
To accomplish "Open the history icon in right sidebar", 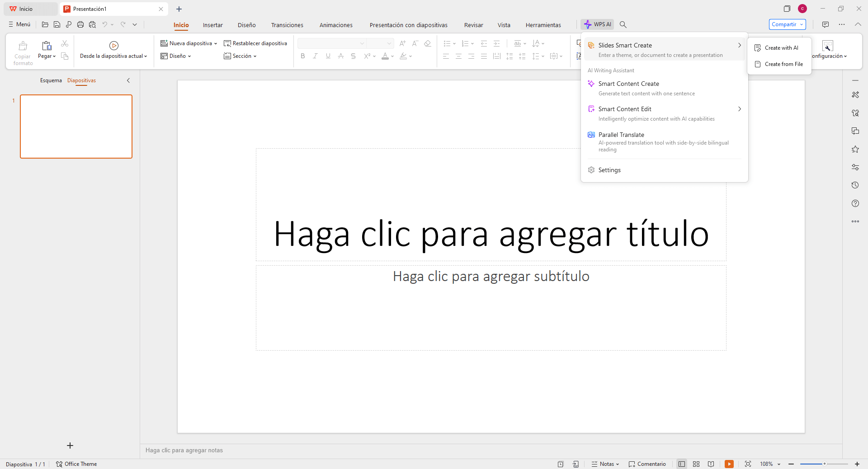I will pyautogui.click(x=855, y=185).
